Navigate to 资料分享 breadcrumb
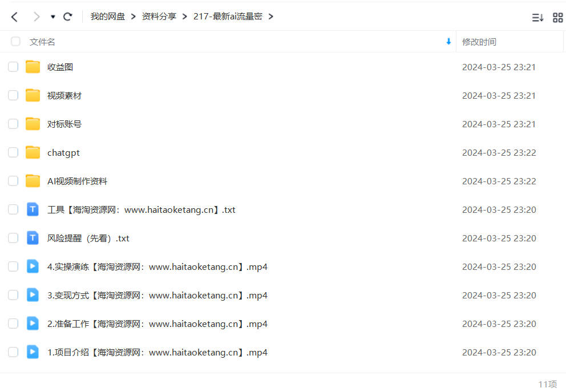Viewport: 566px width, 392px height. tap(159, 17)
